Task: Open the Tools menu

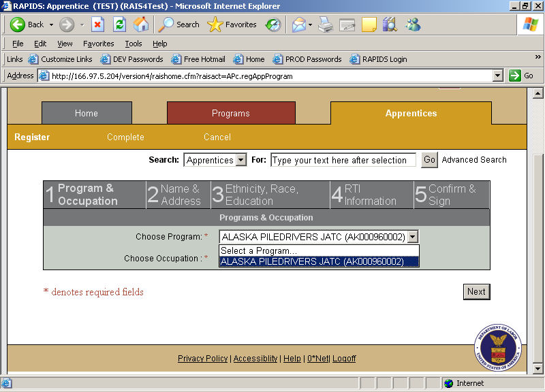Action: click(x=134, y=44)
